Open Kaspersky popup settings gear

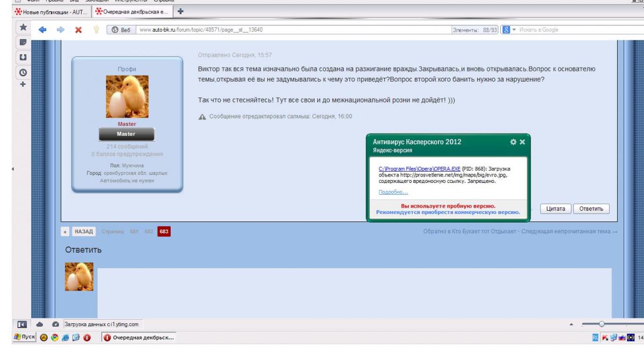(513, 142)
